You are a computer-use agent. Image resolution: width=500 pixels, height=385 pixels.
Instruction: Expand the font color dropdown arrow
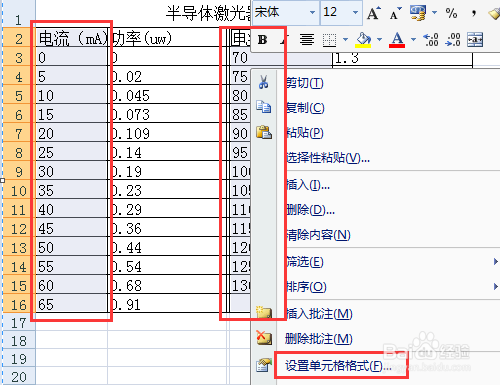coord(413,40)
